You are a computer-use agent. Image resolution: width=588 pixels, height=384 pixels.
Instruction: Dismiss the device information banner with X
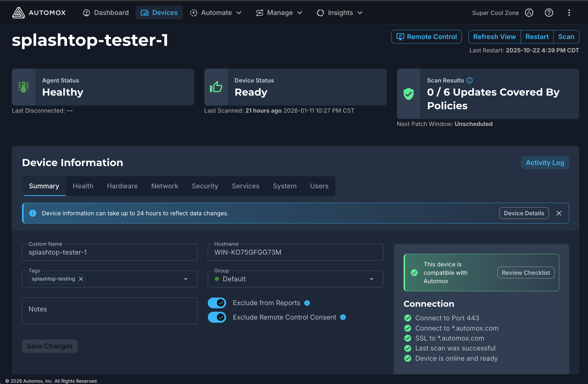tap(559, 213)
